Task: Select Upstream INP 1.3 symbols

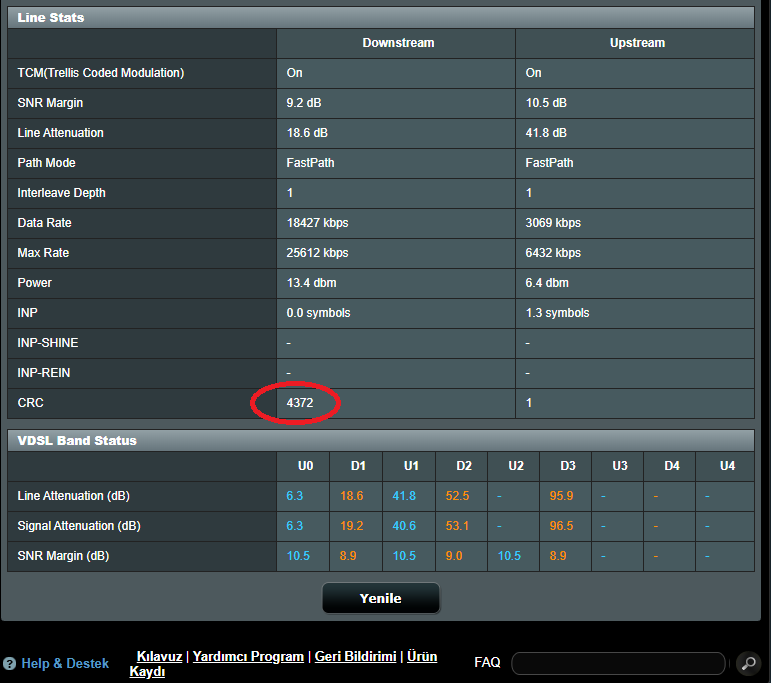Action: [x=557, y=313]
